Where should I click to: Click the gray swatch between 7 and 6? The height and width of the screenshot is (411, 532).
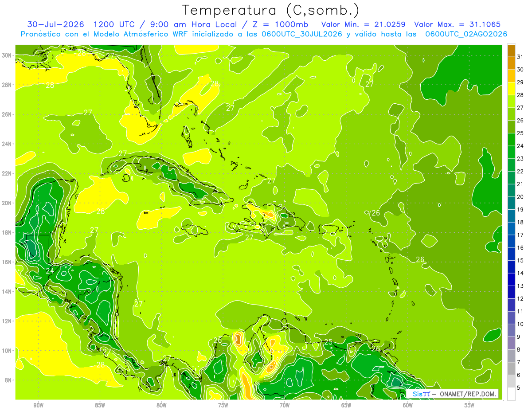[x=511, y=369]
